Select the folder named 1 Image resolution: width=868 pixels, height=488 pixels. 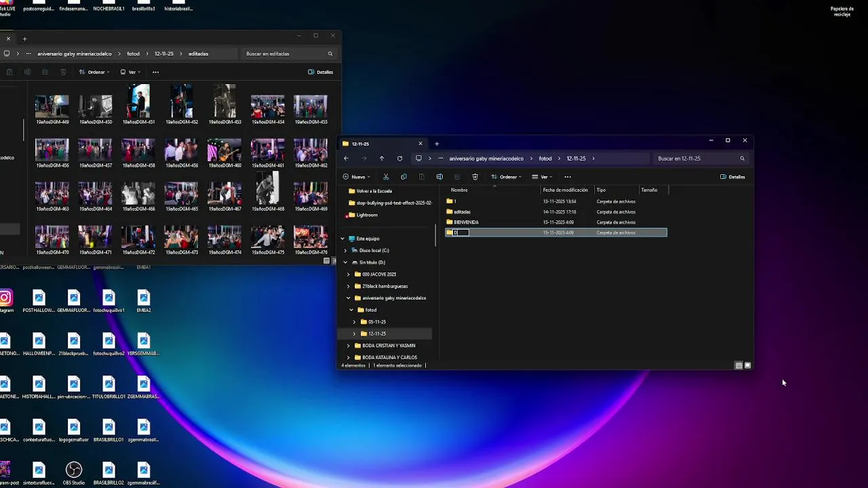pos(556,201)
